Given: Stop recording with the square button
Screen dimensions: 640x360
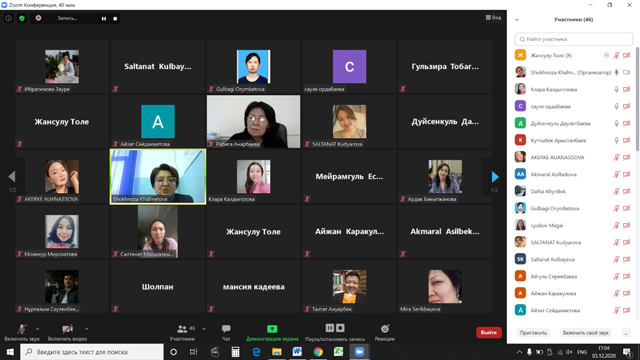Looking at the screenshot, I should tap(115, 19).
